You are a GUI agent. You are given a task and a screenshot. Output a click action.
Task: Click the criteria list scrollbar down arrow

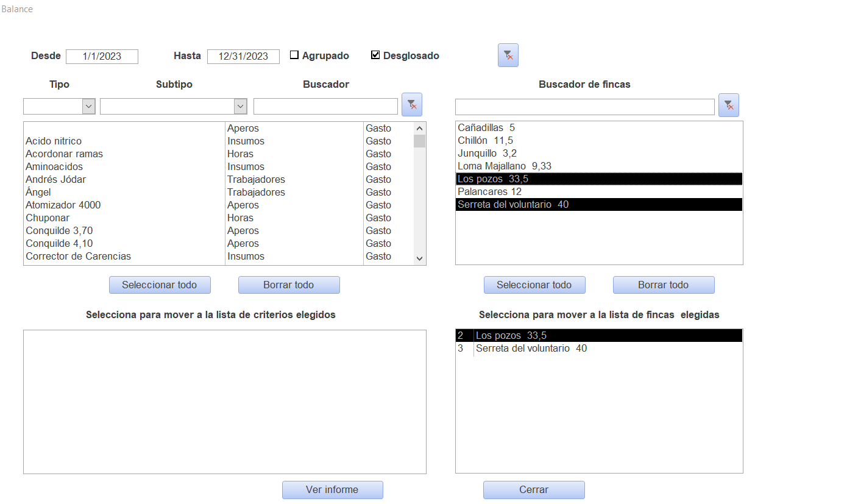[x=419, y=258]
